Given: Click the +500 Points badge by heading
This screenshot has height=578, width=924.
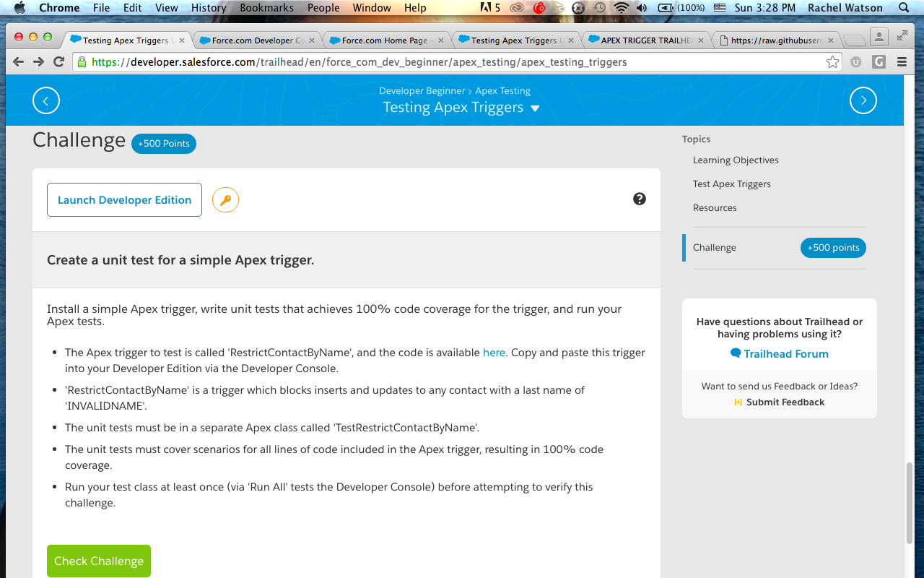Looking at the screenshot, I should coord(164,144).
